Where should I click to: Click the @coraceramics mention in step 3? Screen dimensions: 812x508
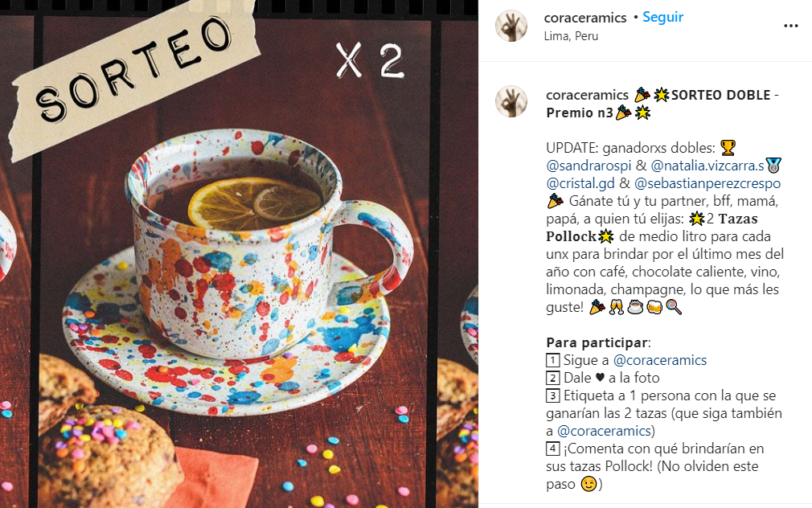pyautogui.click(x=604, y=431)
